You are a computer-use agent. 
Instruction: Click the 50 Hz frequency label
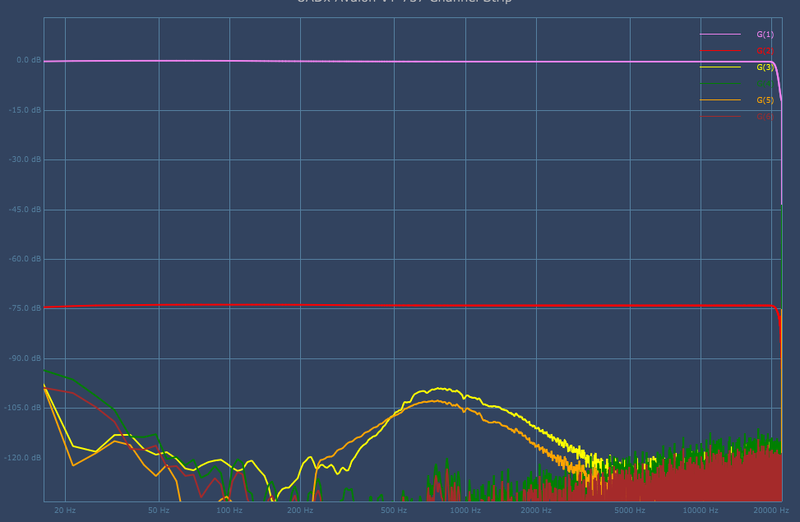click(159, 510)
